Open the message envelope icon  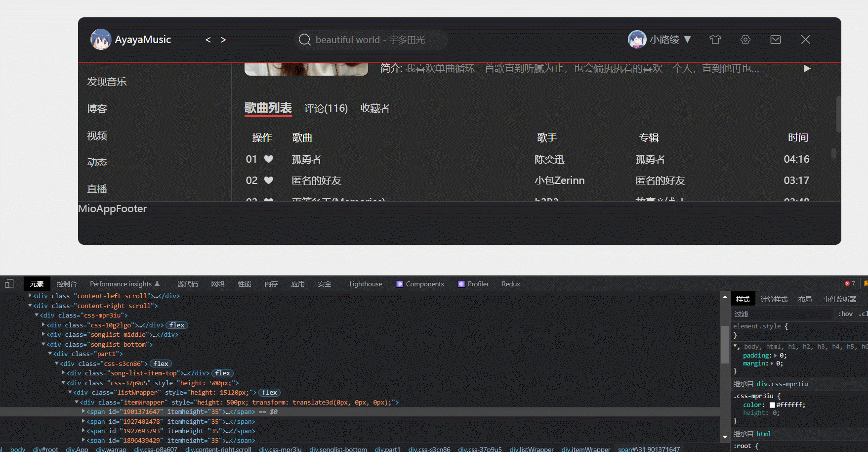[775, 40]
